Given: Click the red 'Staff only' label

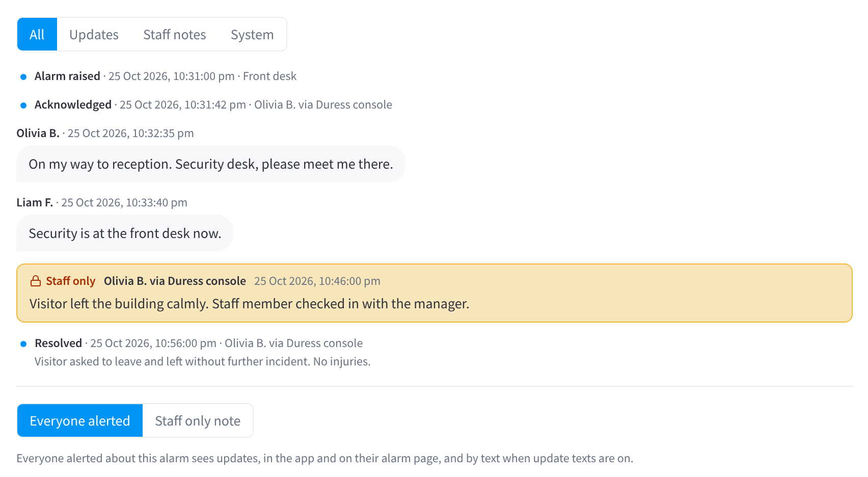Looking at the screenshot, I should 71,281.
